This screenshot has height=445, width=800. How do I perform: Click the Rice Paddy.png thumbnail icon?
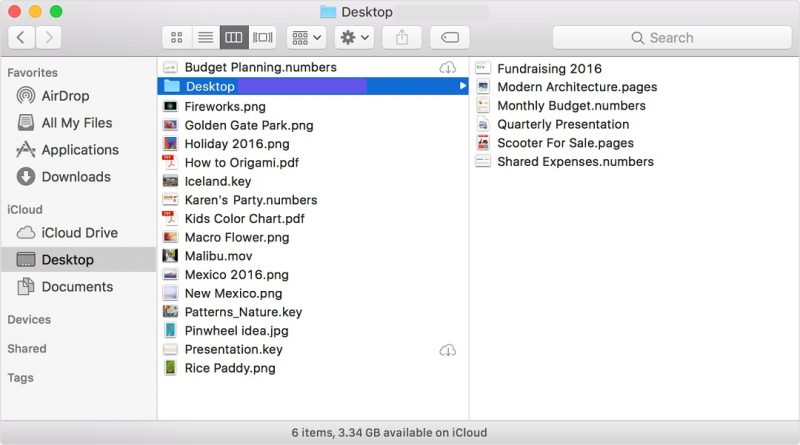170,368
